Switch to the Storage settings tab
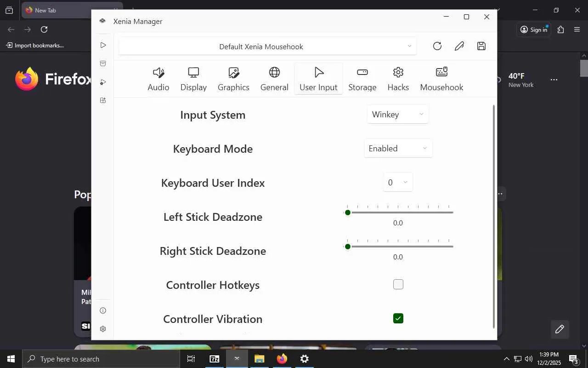Screen dimensions: 588x368 tap(362, 79)
